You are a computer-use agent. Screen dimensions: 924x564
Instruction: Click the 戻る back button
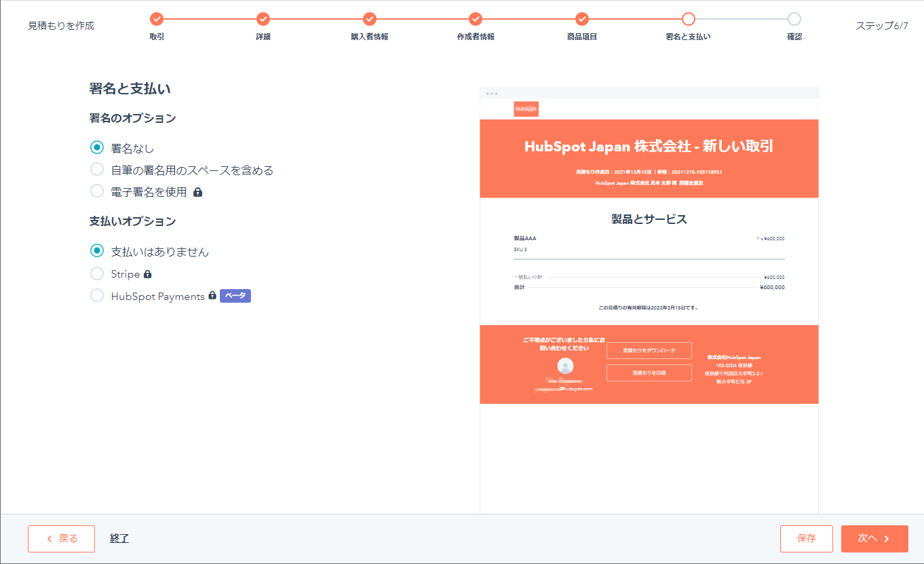click(61, 539)
